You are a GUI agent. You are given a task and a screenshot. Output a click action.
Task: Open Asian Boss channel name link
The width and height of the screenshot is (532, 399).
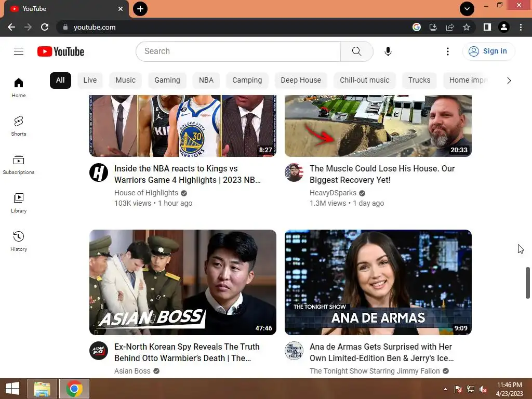point(132,371)
